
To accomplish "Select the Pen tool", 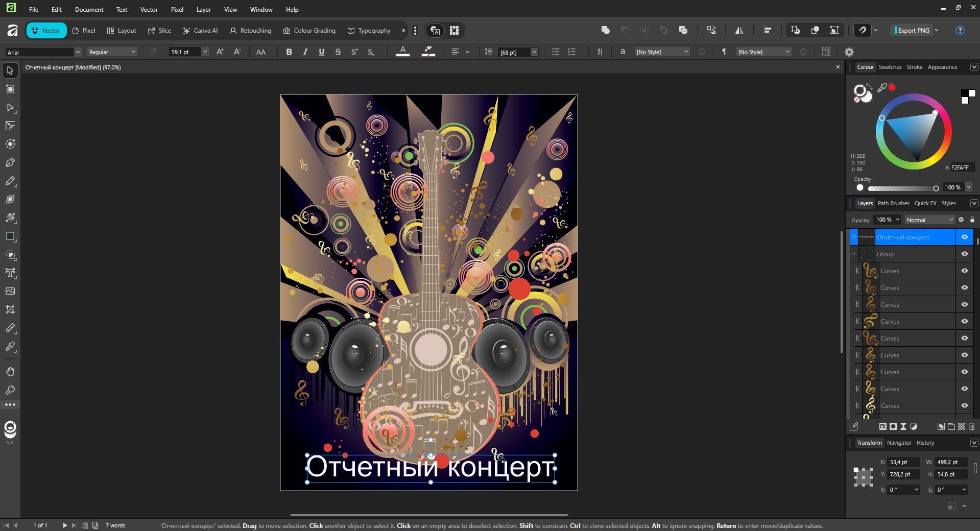I will click(10, 163).
